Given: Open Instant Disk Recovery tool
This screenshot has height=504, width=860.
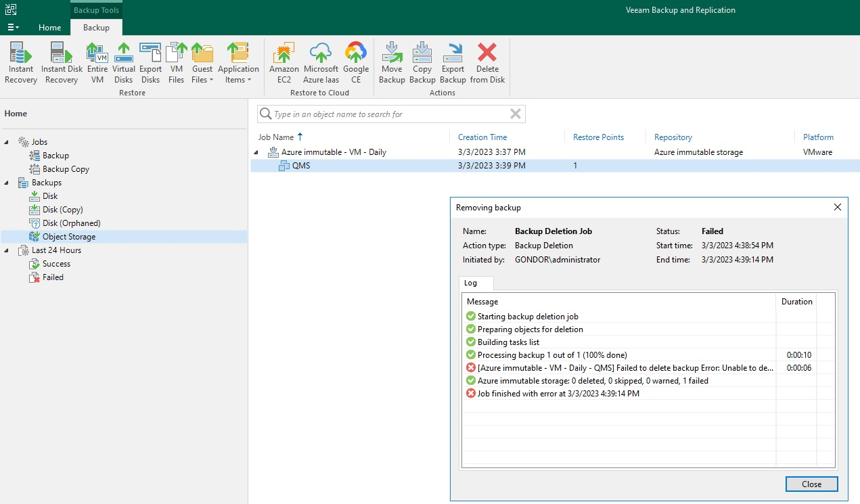Looking at the screenshot, I should tap(62, 62).
